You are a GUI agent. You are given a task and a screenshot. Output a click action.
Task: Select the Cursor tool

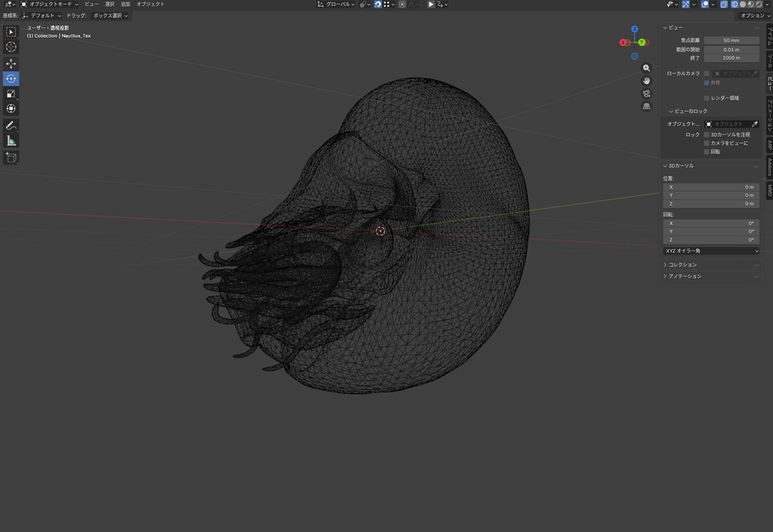click(11, 47)
